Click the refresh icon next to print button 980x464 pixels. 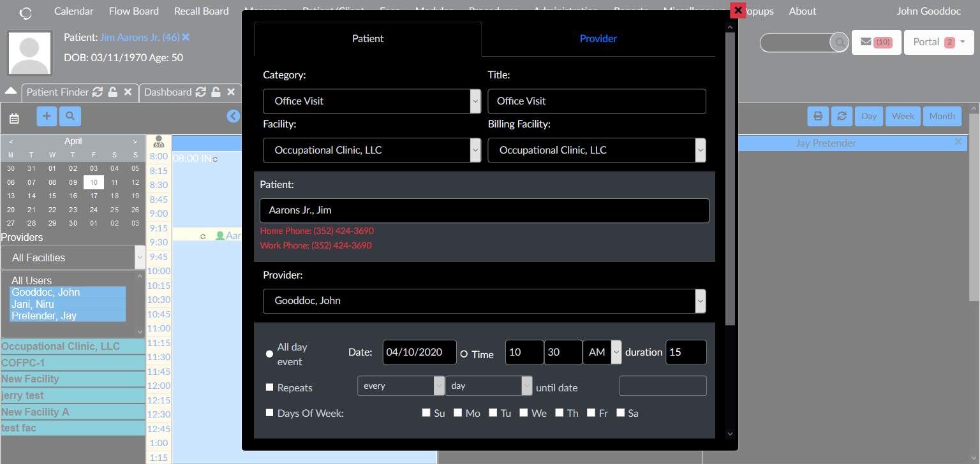tap(842, 116)
